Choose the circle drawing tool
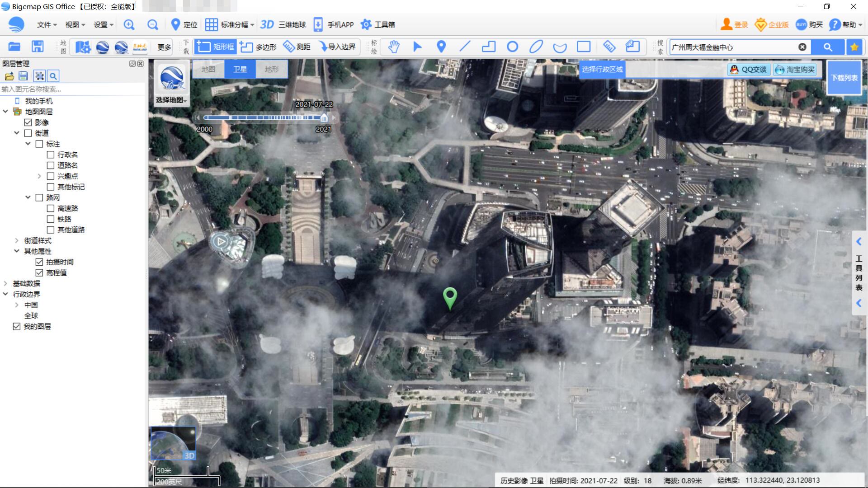 (512, 47)
